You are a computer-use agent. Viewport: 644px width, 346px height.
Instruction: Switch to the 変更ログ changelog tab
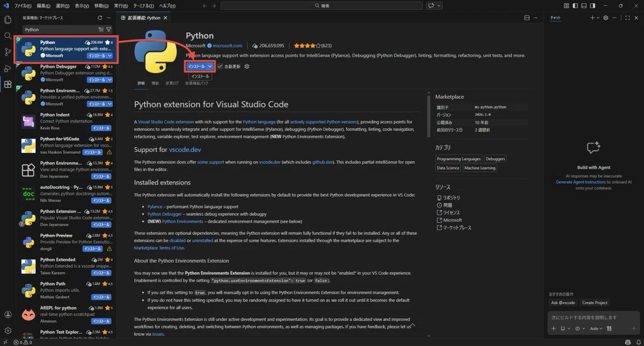pyautogui.click(x=172, y=83)
